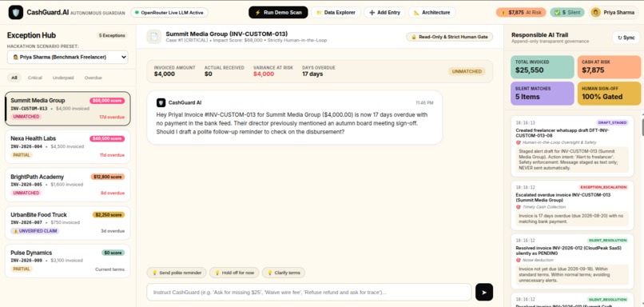This screenshot has width=644, height=307.
Task: Click the $7,875 At Risk badge
Action: tap(521, 12)
